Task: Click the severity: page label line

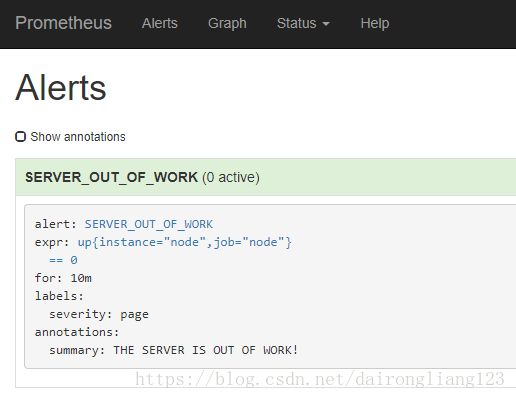Action: coord(99,314)
